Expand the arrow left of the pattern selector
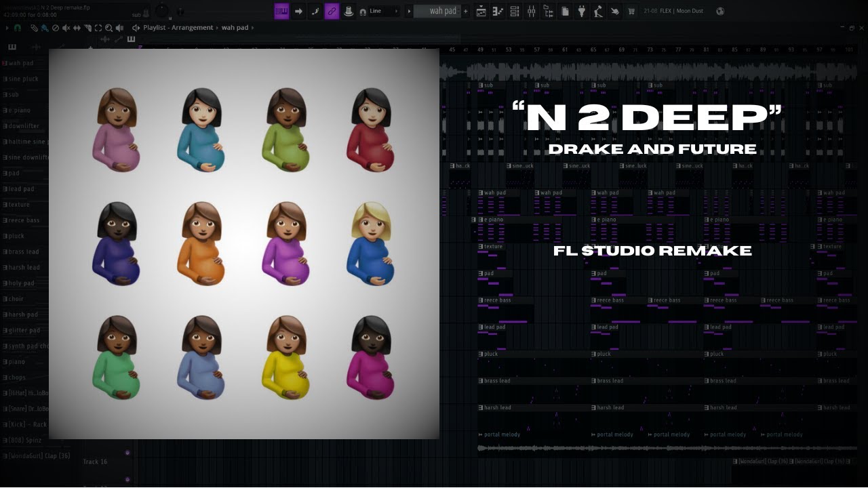 click(x=409, y=11)
